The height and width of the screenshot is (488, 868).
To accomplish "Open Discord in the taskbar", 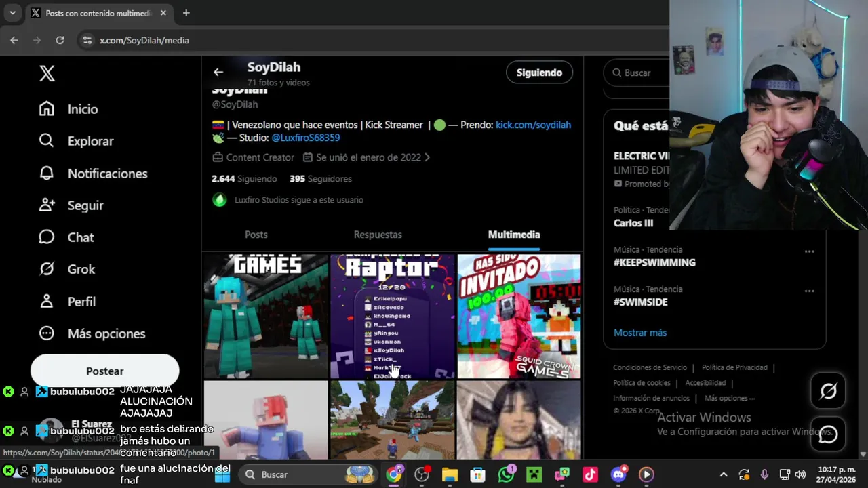I will (x=618, y=474).
